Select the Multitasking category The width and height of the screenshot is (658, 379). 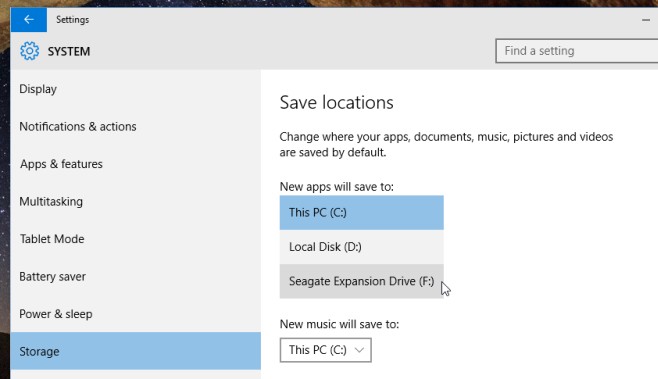tap(136, 201)
